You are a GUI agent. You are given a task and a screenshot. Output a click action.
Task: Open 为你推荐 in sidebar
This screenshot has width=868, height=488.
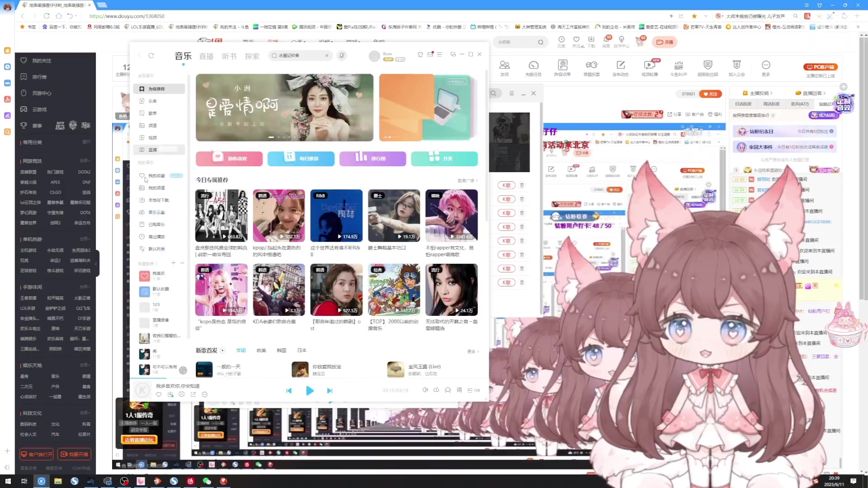point(159,89)
